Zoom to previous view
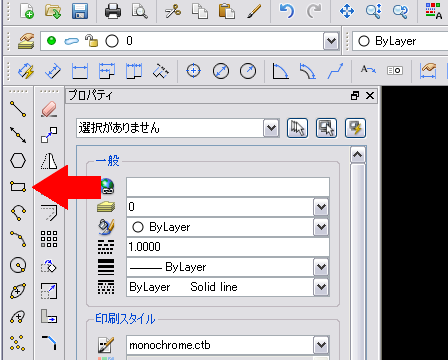448x360 pixels. tap(400, 10)
